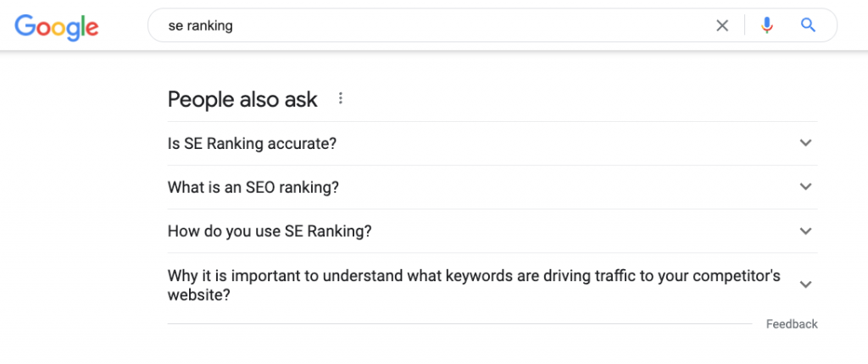Click the 'People also ask' heading
868x364 pixels.
[242, 99]
